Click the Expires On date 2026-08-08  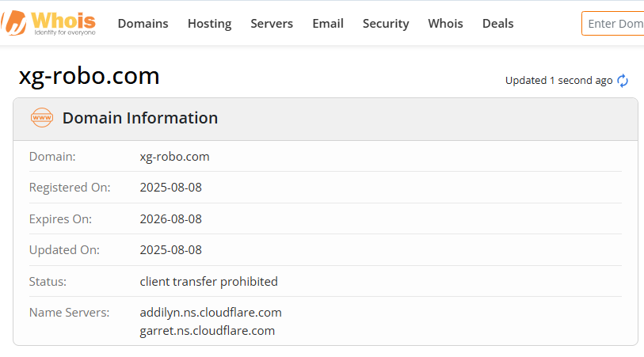pyautogui.click(x=170, y=219)
